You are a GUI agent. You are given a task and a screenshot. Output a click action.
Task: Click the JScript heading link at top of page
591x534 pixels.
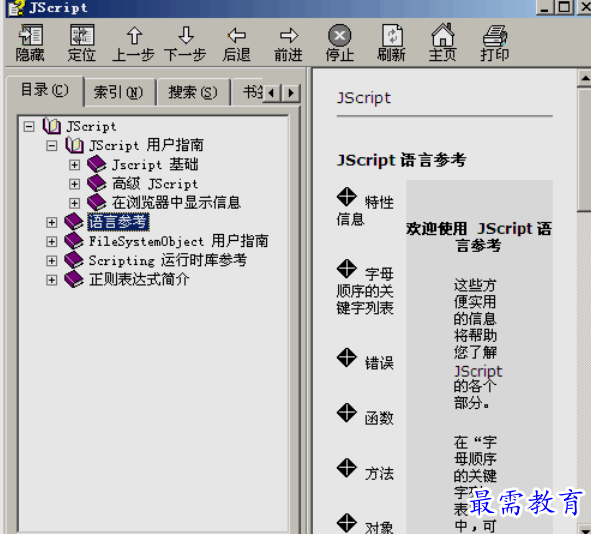364,98
